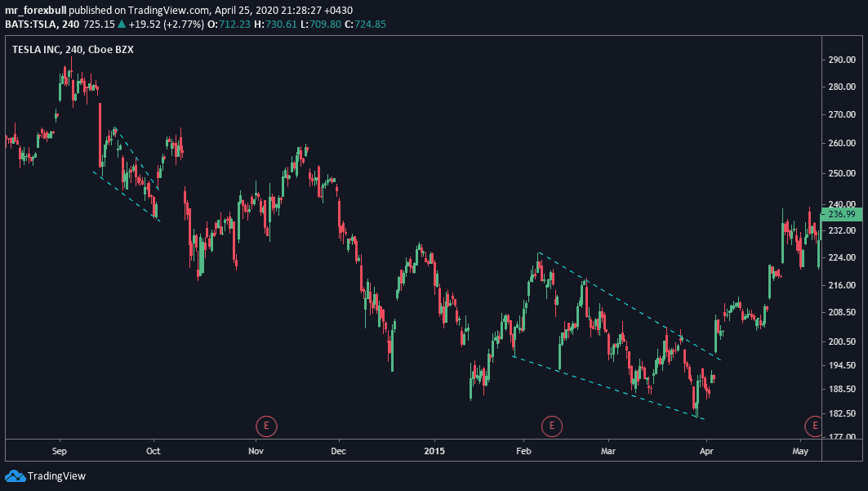Viewport: 868px width, 491px height.
Task: Open the mr_forexbull author name
Action: pyautogui.click(x=35, y=10)
